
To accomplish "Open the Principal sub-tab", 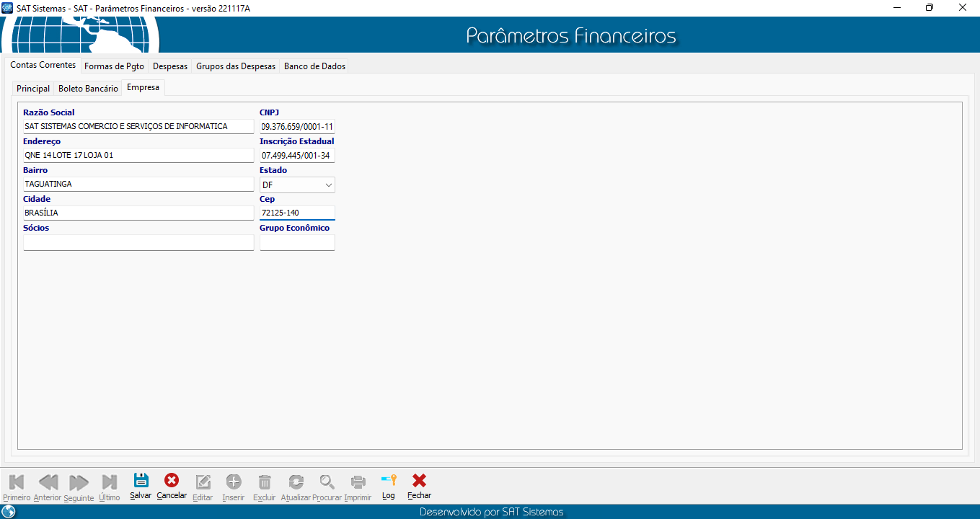I will coord(33,89).
